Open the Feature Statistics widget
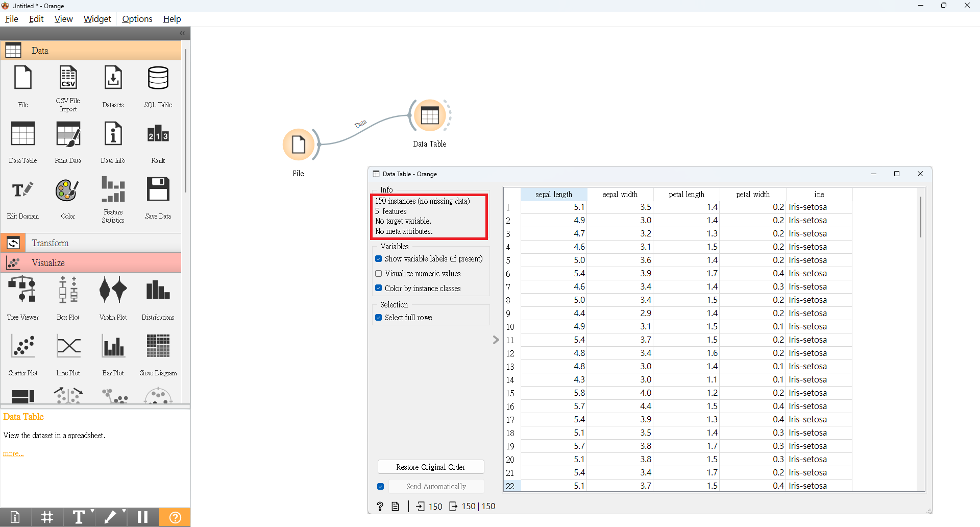This screenshot has width=980, height=527. coord(113,199)
